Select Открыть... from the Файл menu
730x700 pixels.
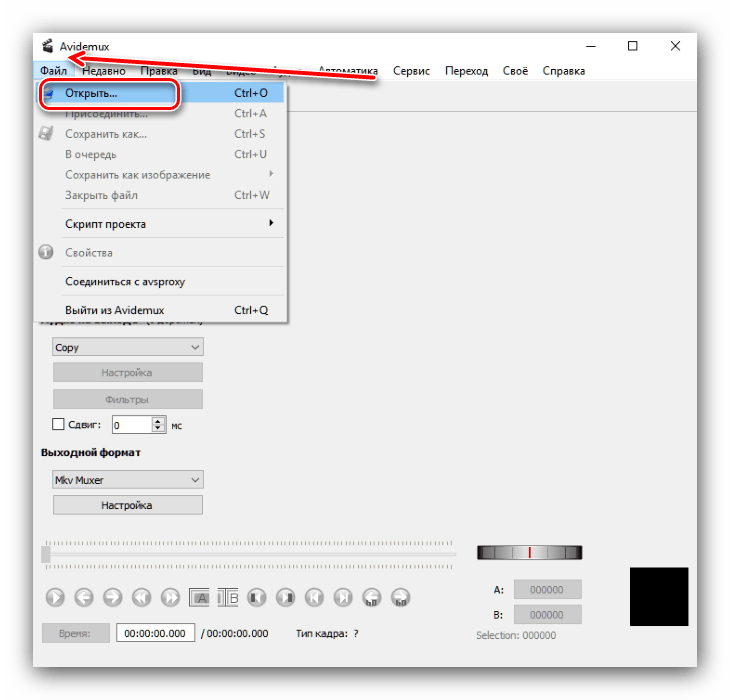click(159, 93)
